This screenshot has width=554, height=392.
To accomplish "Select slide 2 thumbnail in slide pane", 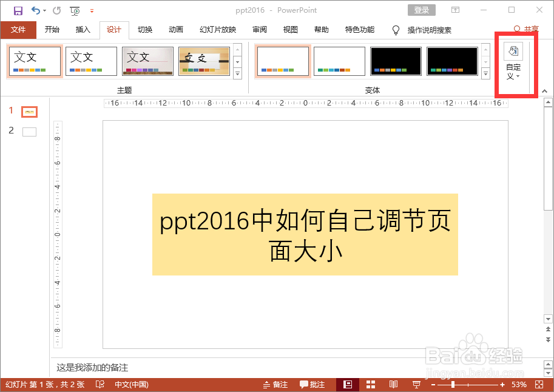I will coord(29,132).
